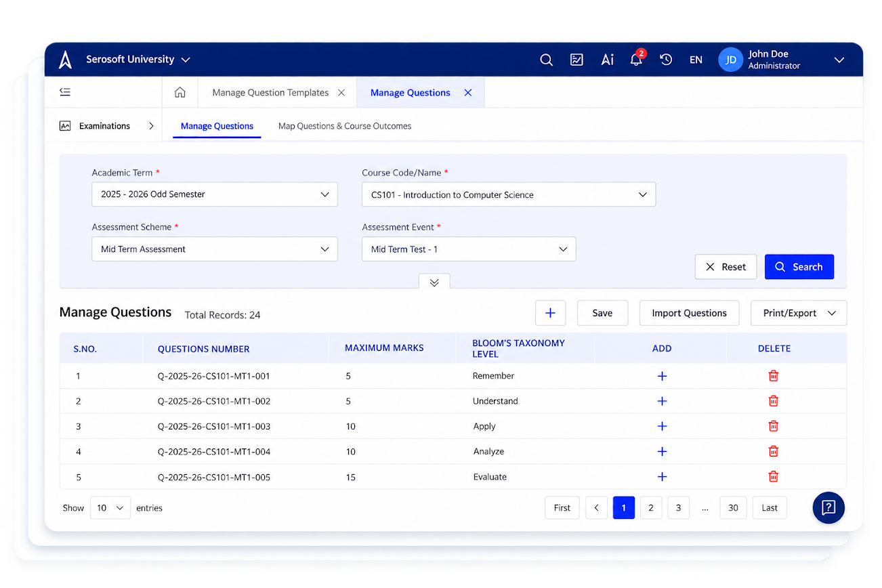Add under the Evaluate question row
882x588 pixels.
coord(662,476)
